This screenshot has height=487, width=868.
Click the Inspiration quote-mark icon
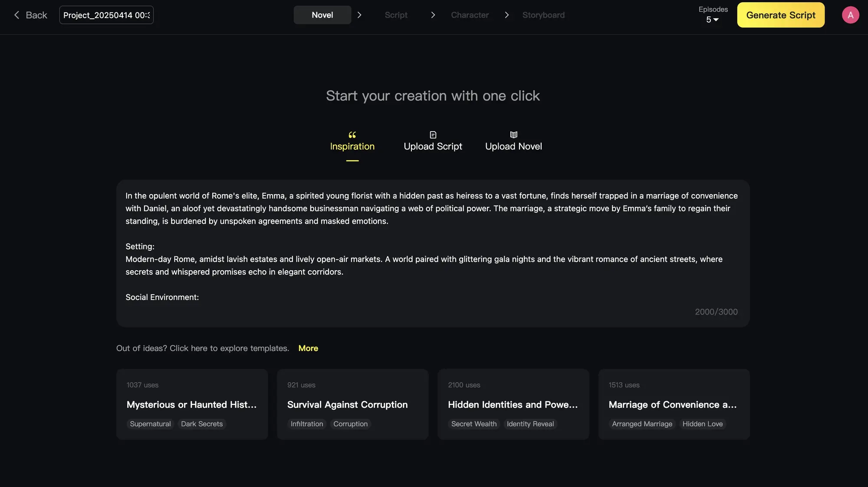pos(352,135)
